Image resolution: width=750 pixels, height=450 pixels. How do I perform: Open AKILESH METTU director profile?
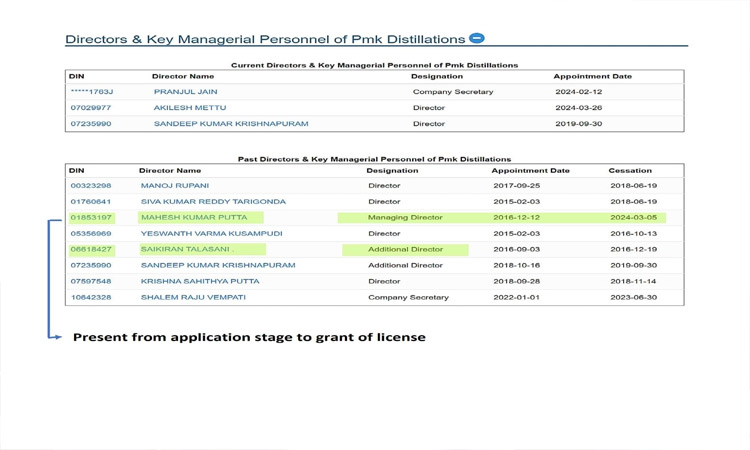190,108
